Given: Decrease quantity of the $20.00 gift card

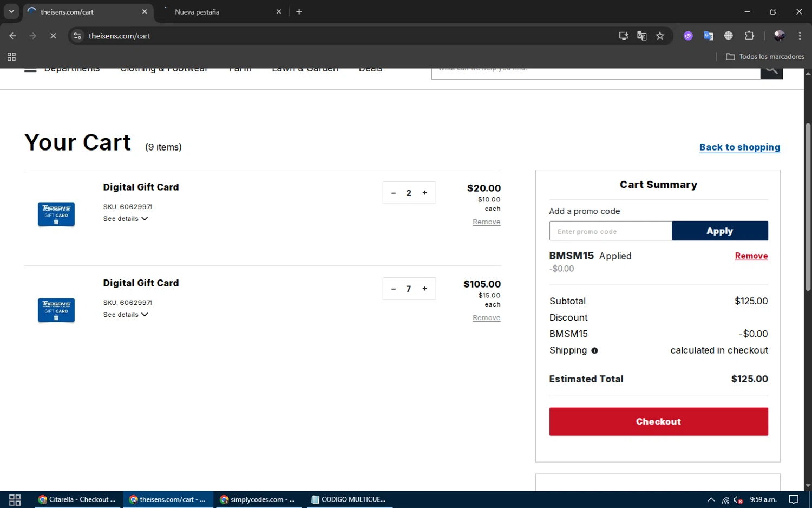Looking at the screenshot, I should coord(394,193).
